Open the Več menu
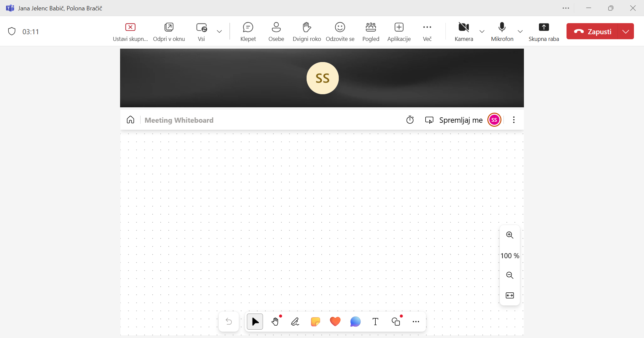 pos(427,32)
